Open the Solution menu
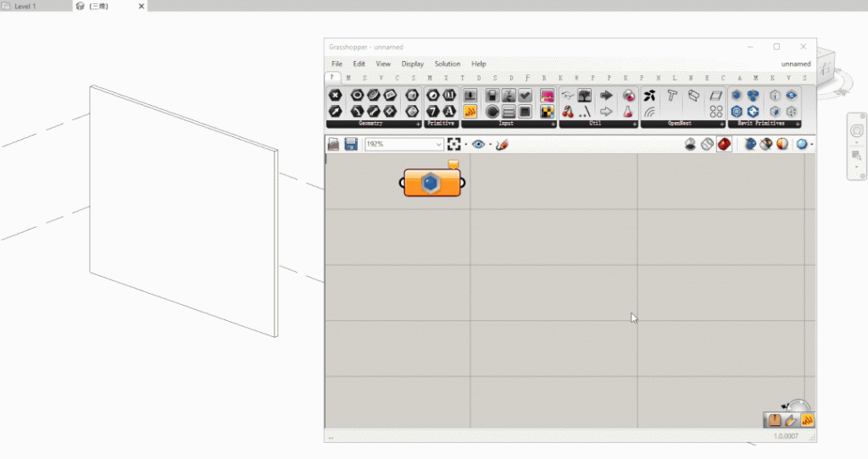868x459 pixels. click(448, 64)
